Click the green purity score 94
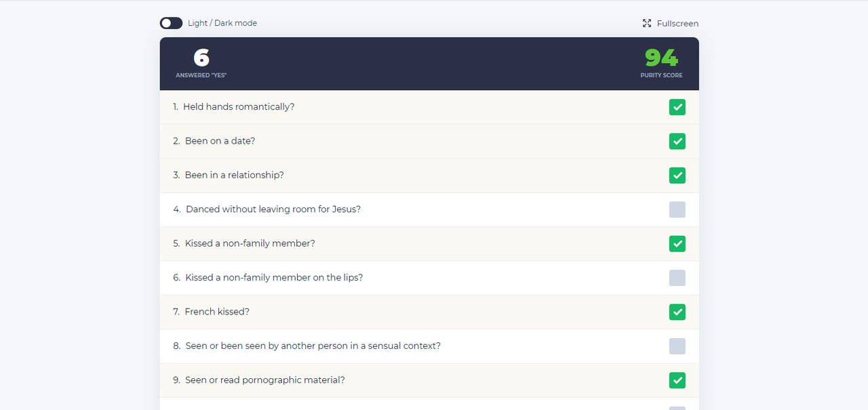 661,58
